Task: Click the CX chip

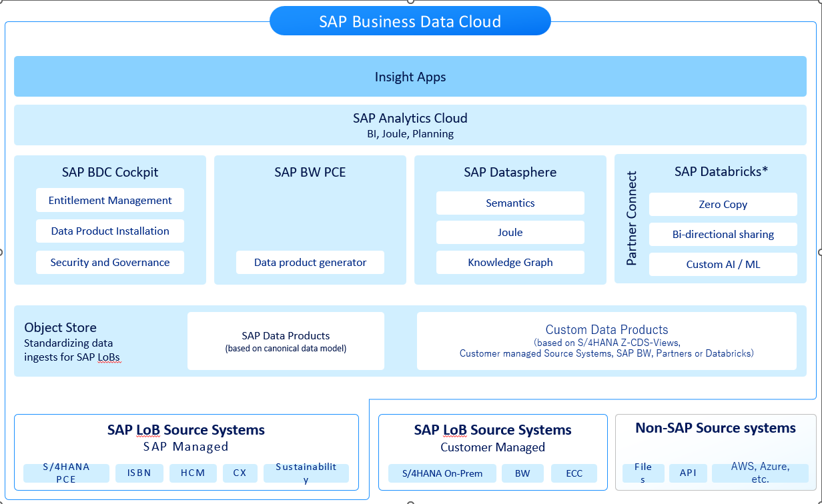Action: pos(240,473)
